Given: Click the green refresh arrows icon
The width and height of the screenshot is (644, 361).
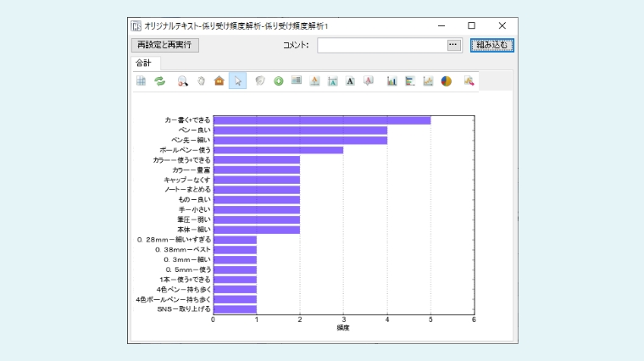Looking at the screenshot, I should click(x=160, y=81).
